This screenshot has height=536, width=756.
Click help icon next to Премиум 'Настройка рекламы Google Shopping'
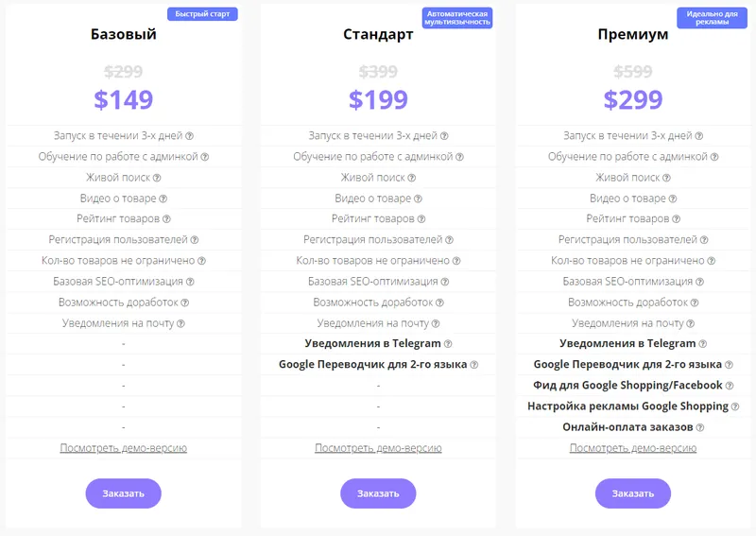click(735, 406)
